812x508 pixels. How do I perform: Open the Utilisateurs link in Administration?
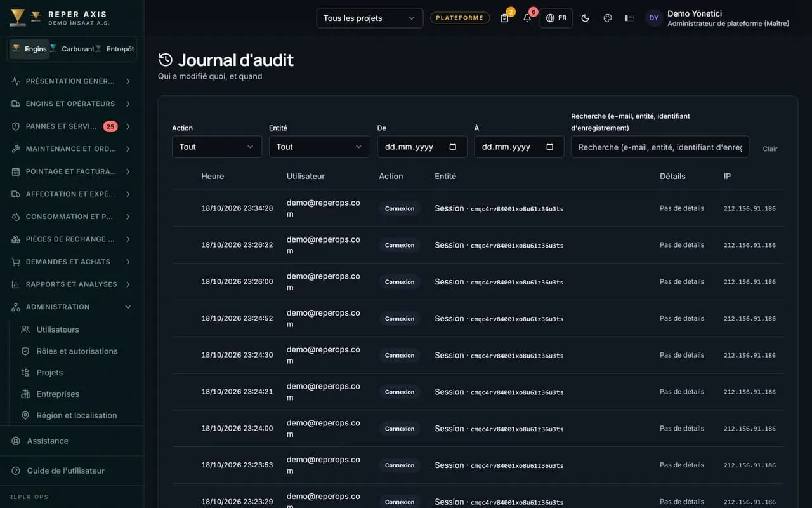click(x=58, y=330)
